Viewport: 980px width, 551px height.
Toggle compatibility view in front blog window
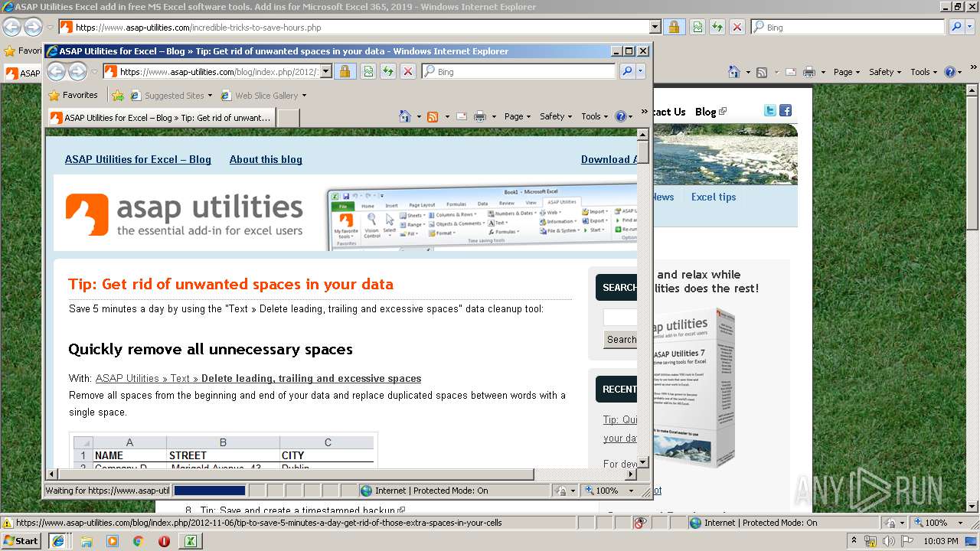[x=368, y=71]
